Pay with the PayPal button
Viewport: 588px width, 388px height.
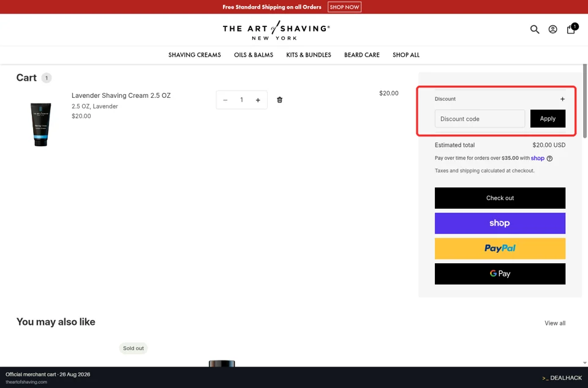(x=500, y=248)
